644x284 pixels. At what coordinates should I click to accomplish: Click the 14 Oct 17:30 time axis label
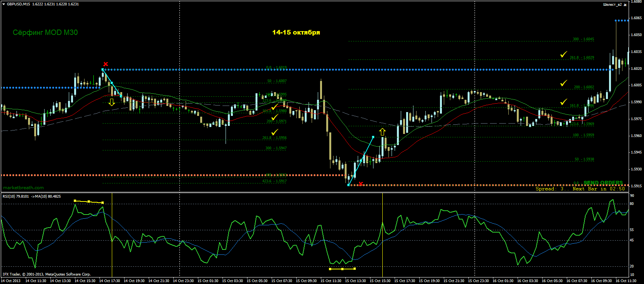(x=110, y=281)
